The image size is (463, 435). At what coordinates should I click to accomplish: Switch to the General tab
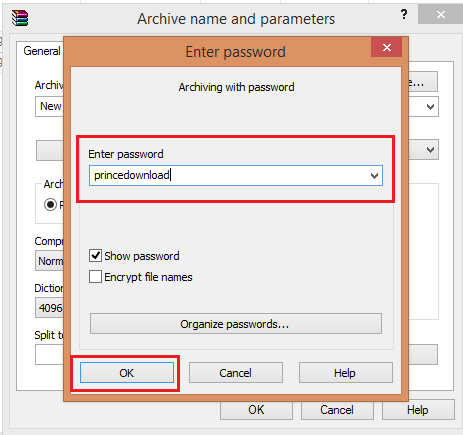coord(41,51)
